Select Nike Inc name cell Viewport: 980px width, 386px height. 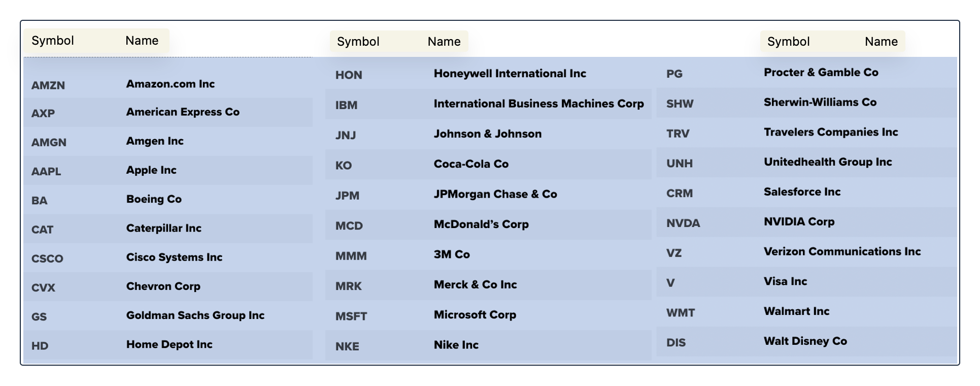coord(456,345)
